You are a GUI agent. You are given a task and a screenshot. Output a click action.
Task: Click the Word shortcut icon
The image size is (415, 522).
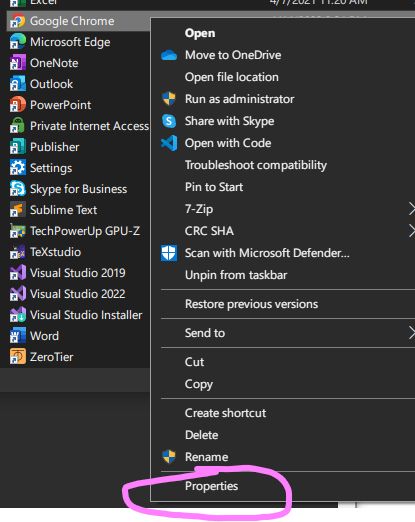tap(18, 336)
